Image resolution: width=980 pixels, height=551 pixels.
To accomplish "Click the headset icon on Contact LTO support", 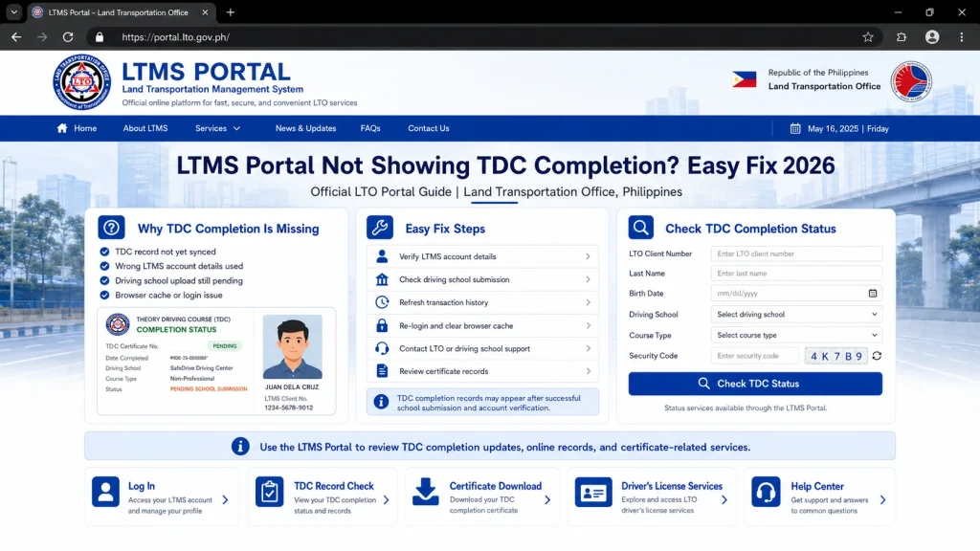I will tap(382, 348).
